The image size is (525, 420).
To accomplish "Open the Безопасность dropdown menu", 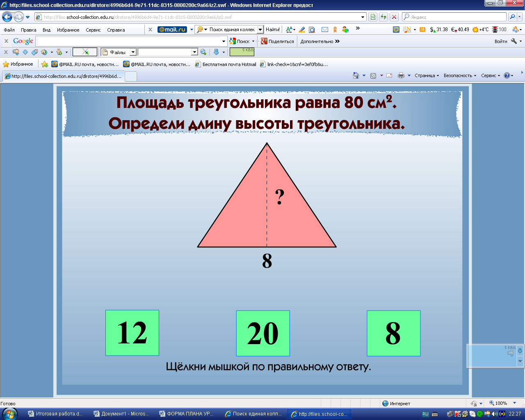I will click(460, 75).
